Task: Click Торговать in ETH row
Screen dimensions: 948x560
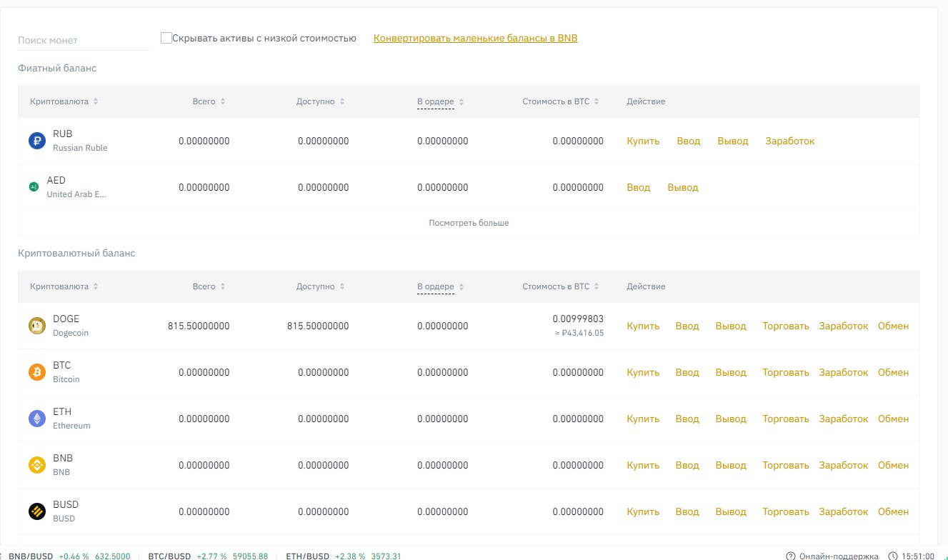Action: click(786, 419)
